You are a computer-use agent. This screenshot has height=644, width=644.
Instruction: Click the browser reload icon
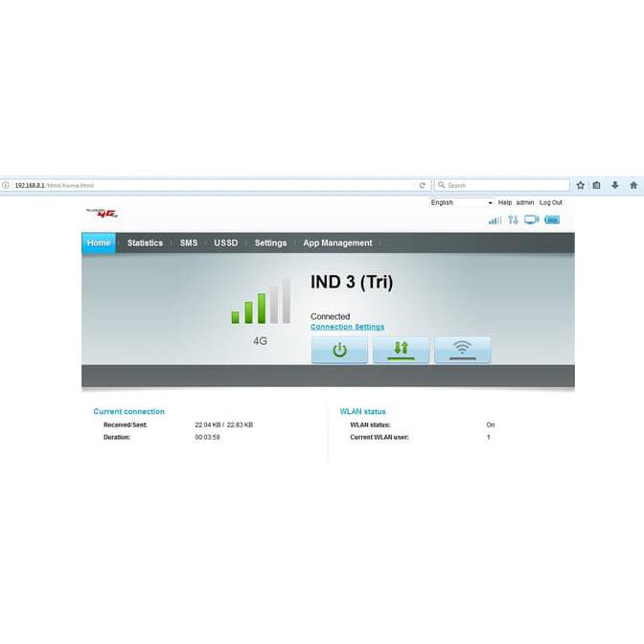click(x=423, y=185)
